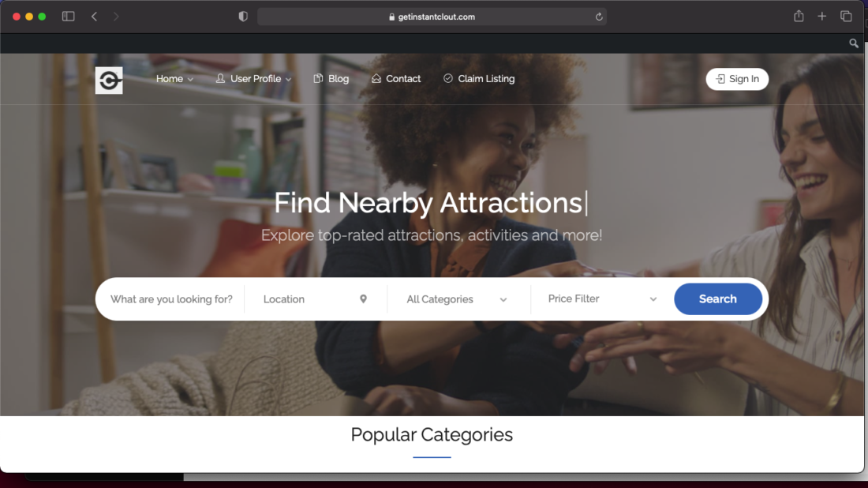The image size is (868, 488).
Task: Show the tab overview icon
Action: (x=846, y=17)
